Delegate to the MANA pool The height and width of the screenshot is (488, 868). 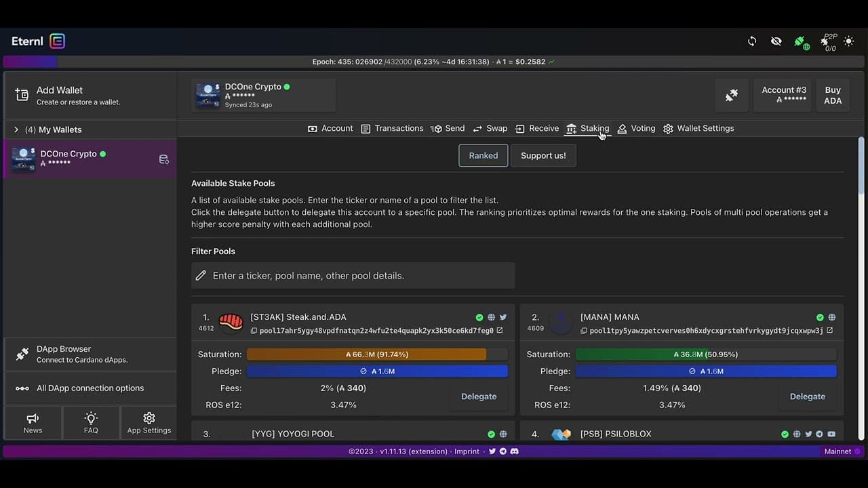(x=808, y=396)
